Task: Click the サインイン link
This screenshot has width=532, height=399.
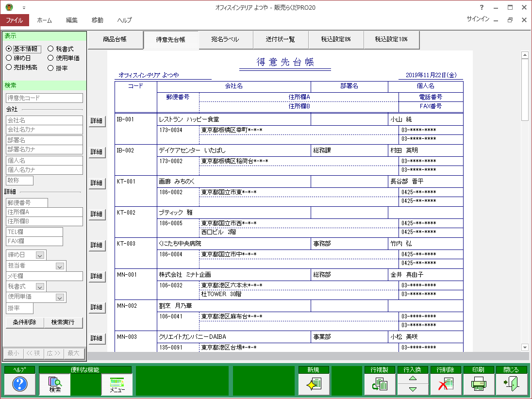Action: click(478, 19)
